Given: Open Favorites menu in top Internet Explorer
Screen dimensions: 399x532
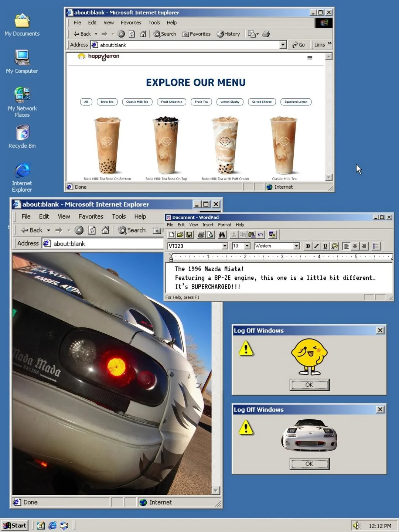Looking at the screenshot, I should (131, 23).
